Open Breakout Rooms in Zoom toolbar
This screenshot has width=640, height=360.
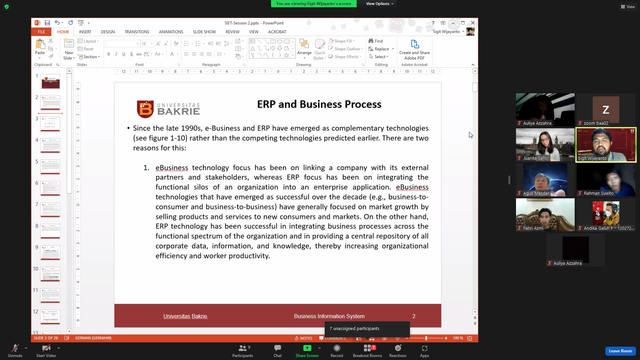point(368,350)
